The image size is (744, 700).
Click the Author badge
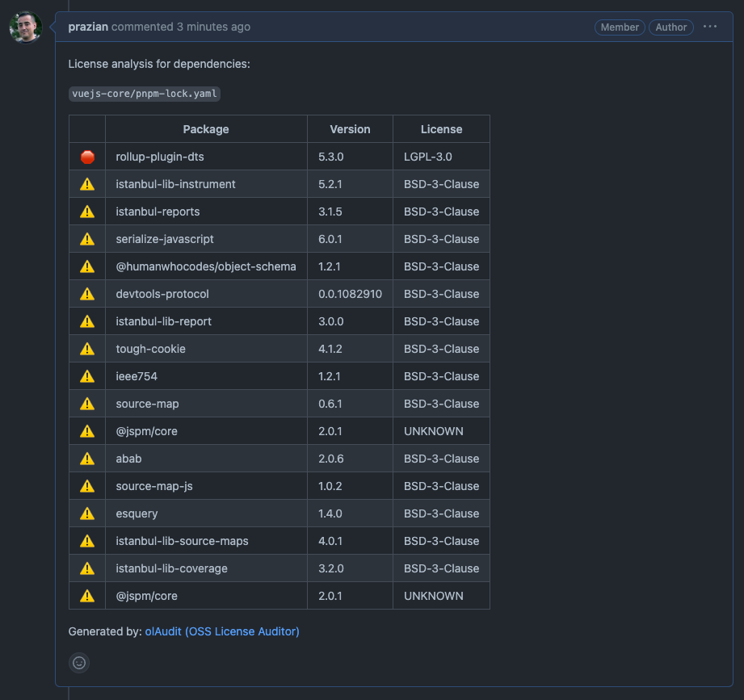671,27
